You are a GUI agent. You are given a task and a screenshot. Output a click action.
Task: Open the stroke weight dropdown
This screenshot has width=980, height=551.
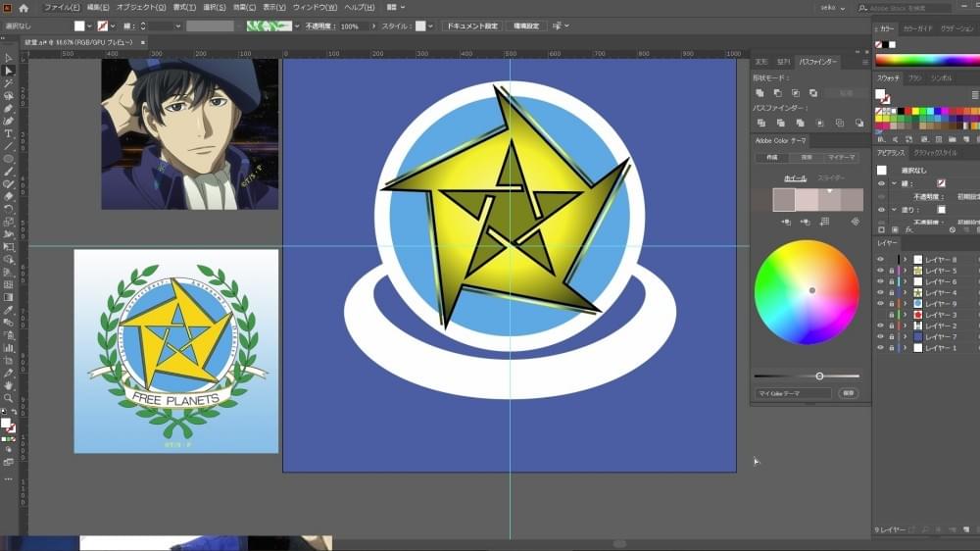178,26
